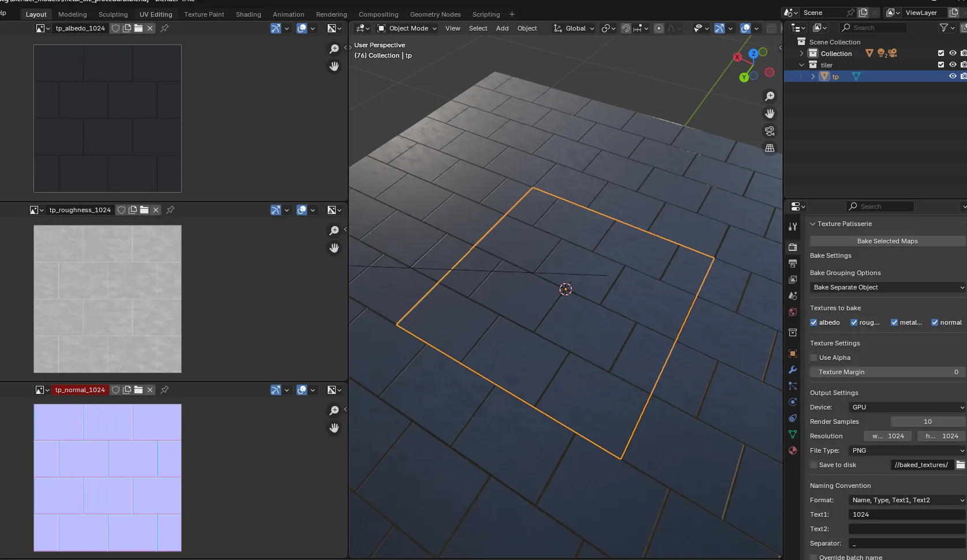
Task: Click the Render Samples value field
Action: [928, 422]
